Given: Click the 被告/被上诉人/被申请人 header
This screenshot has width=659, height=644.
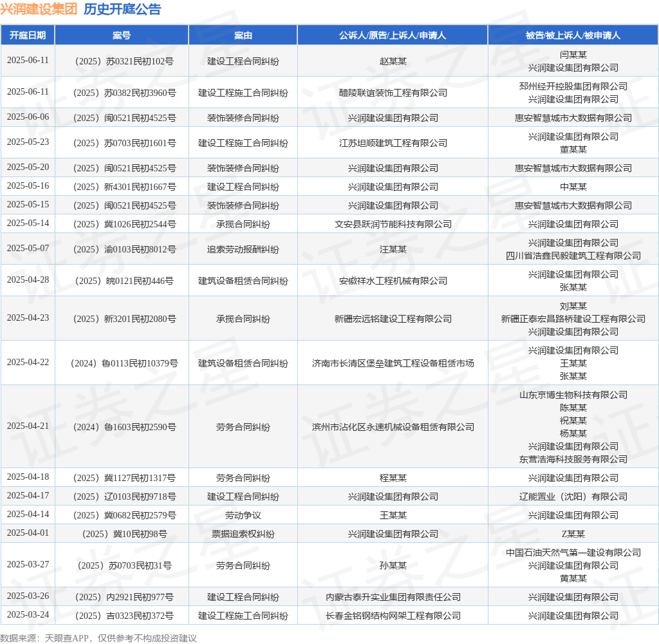Looking at the screenshot, I should coord(573,35).
